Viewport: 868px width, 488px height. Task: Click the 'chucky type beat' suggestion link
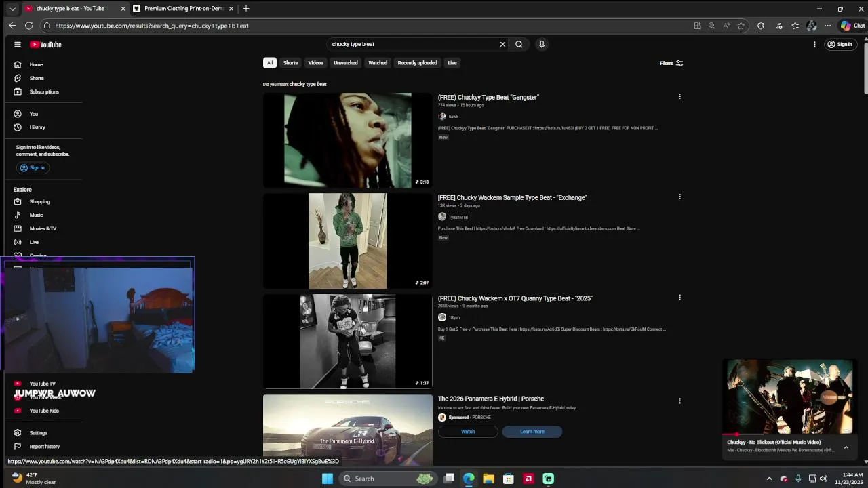(308, 84)
